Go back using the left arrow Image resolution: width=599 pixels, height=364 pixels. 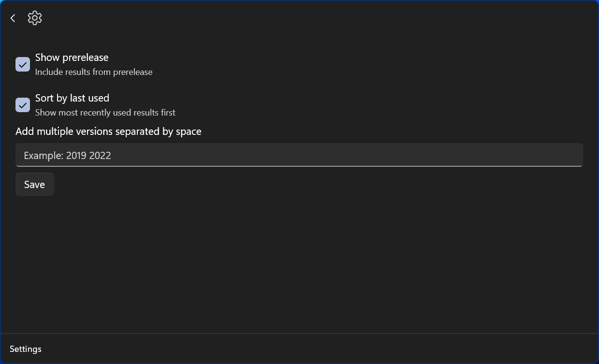(13, 18)
